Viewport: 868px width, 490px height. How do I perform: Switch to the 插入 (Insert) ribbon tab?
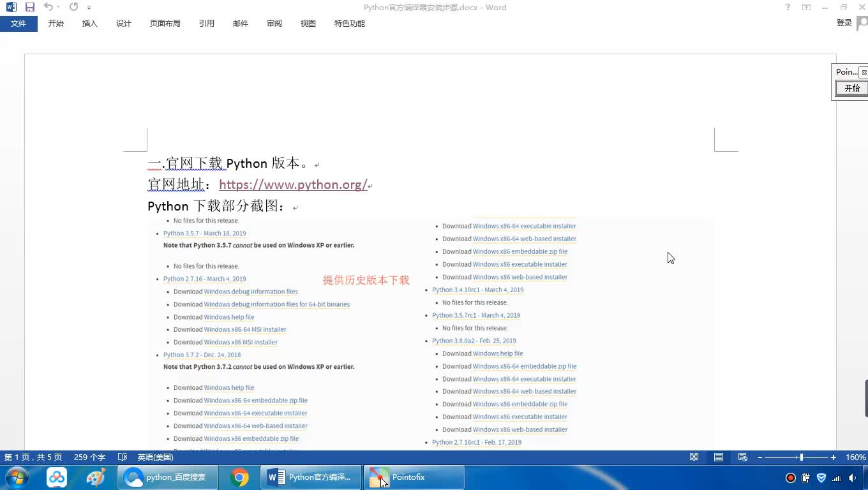[90, 24]
